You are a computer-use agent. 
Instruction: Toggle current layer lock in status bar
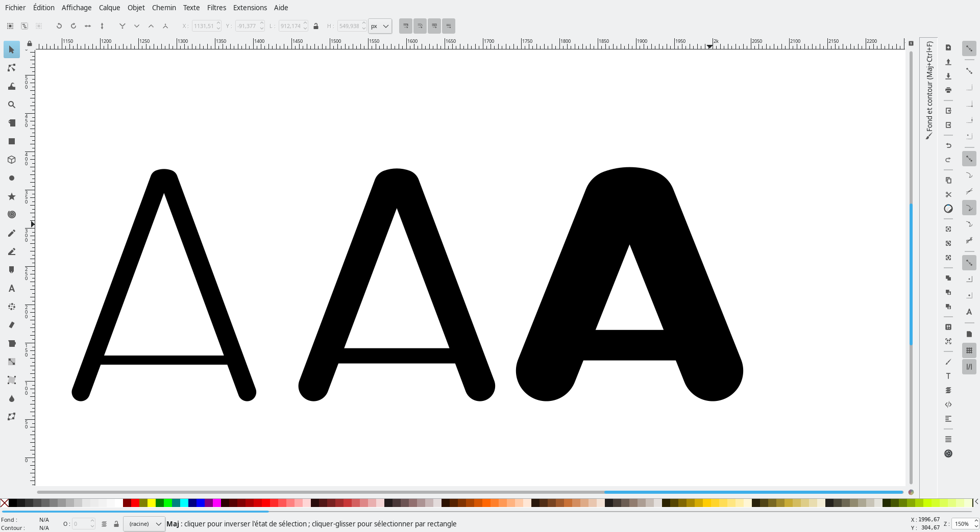[x=116, y=524]
